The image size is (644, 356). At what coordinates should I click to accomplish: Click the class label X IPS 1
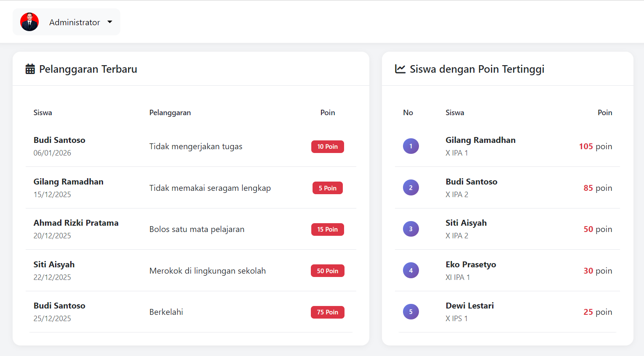point(457,319)
